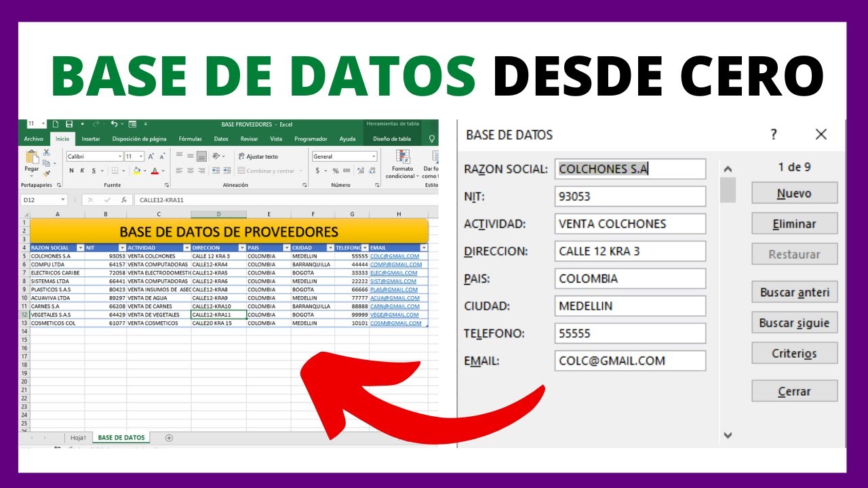Toggle Underline S formatting
The height and width of the screenshot is (488, 868).
(94, 171)
